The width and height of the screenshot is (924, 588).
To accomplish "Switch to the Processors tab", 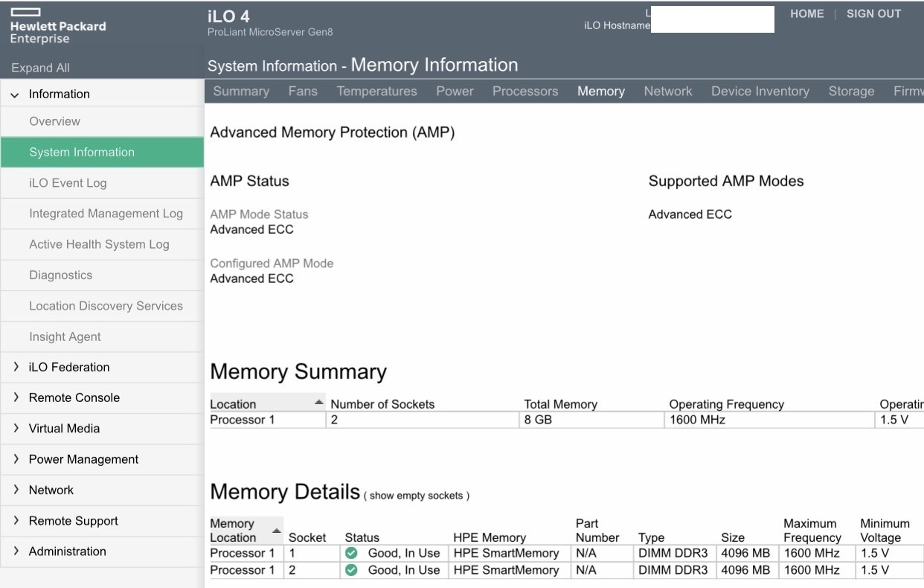I will click(x=525, y=92).
